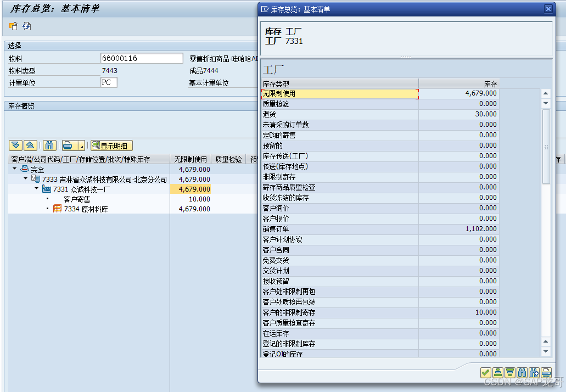Screen dimensions: 566x392
Task: Click the 库存类型 column header in dialog
Action: [x=340, y=84]
